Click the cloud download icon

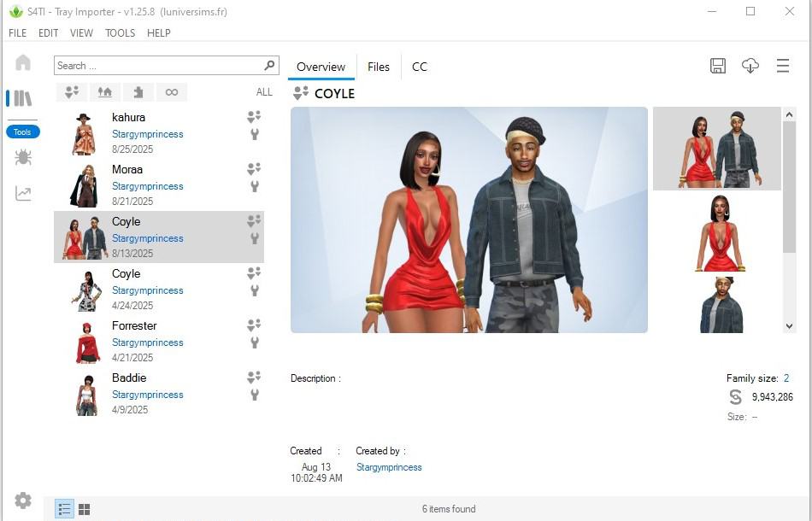pyautogui.click(x=750, y=66)
